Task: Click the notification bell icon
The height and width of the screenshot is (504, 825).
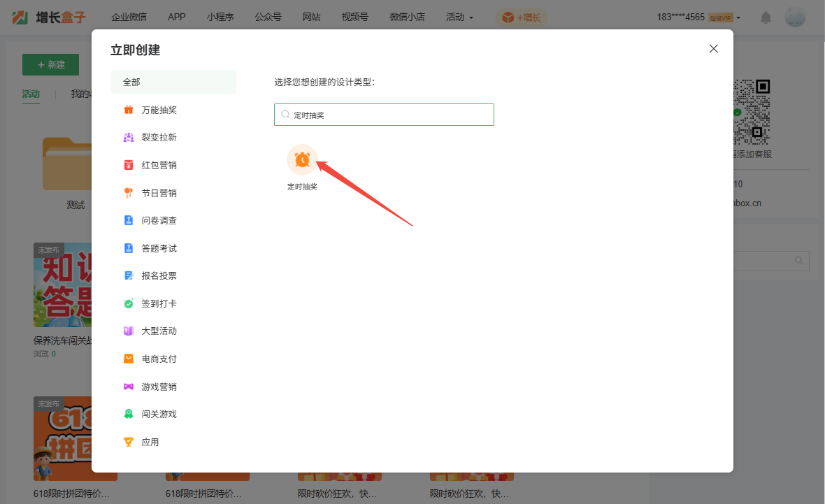Action: pyautogui.click(x=766, y=17)
